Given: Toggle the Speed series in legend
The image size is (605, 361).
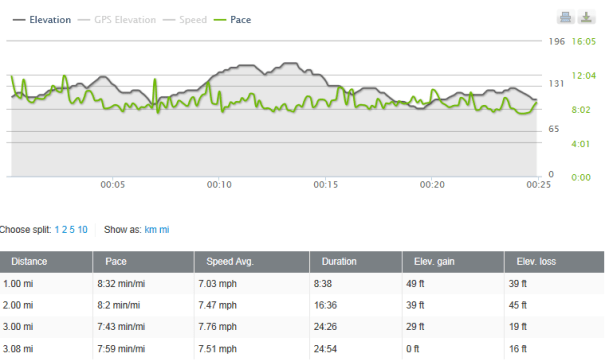Looking at the screenshot, I should [x=185, y=20].
